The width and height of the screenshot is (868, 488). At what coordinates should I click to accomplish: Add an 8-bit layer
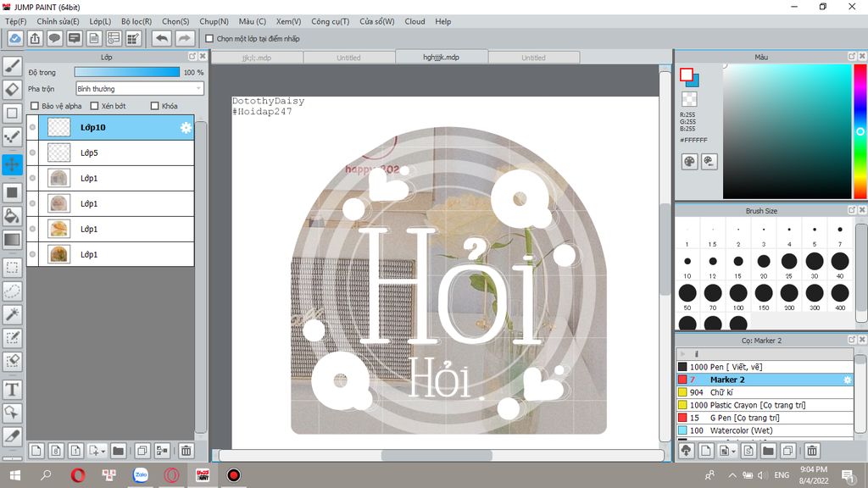(56, 451)
